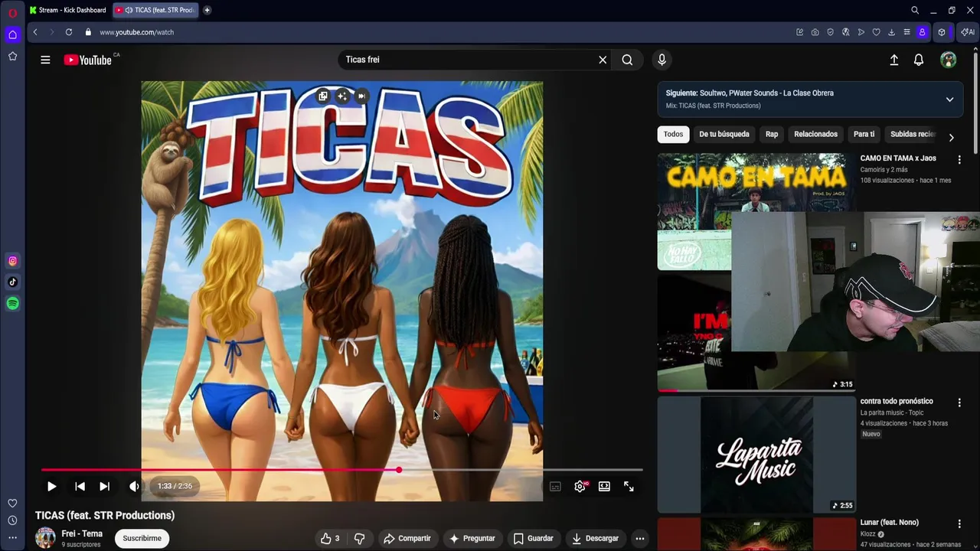Open sidebar history clock icon

point(12,520)
